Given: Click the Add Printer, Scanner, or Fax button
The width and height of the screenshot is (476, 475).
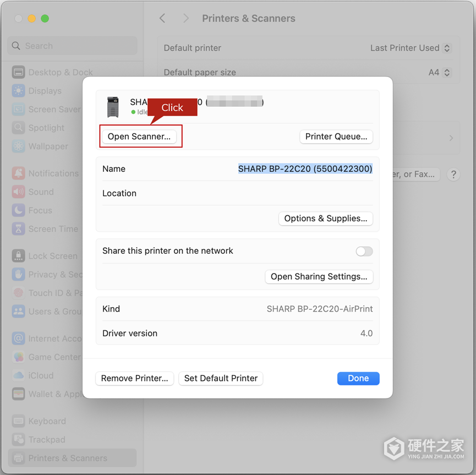Looking at the screenshot, I should click(x=416, y=174).
